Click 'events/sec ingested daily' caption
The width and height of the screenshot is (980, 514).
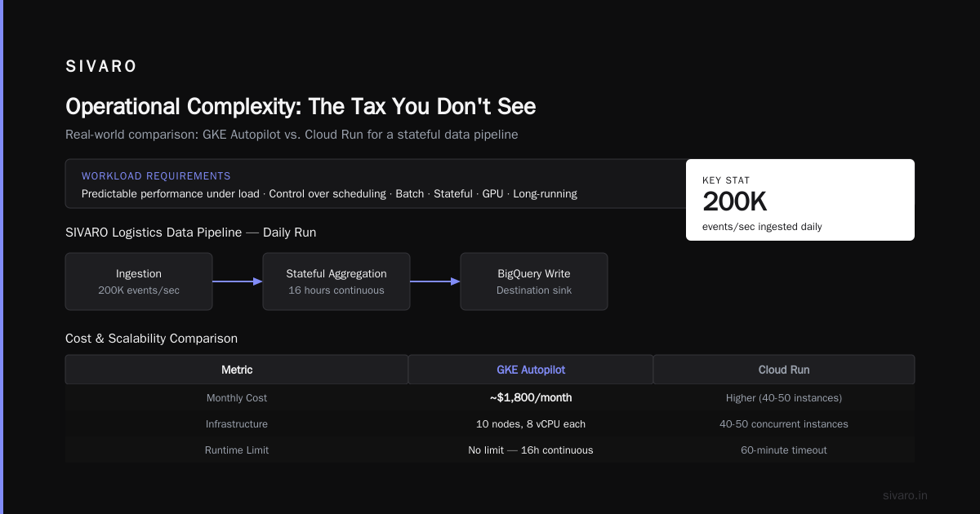point(762,227)
